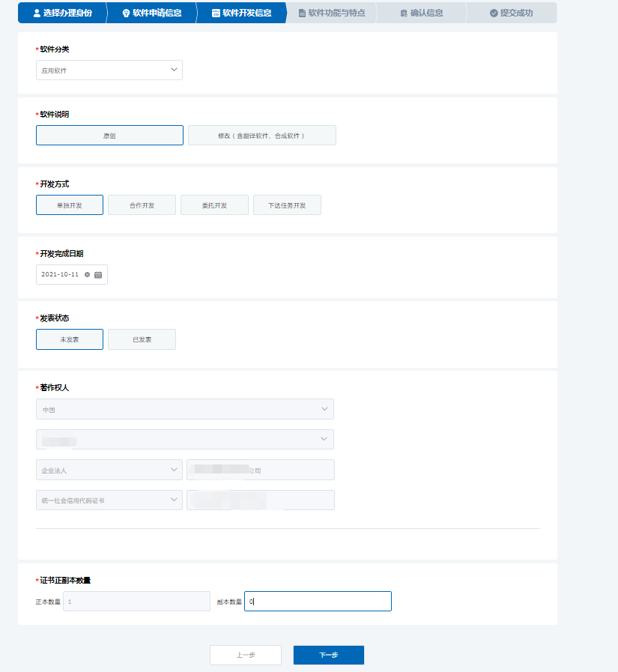
Task: Click the 著作权人 label
Action: pos(55,387)
